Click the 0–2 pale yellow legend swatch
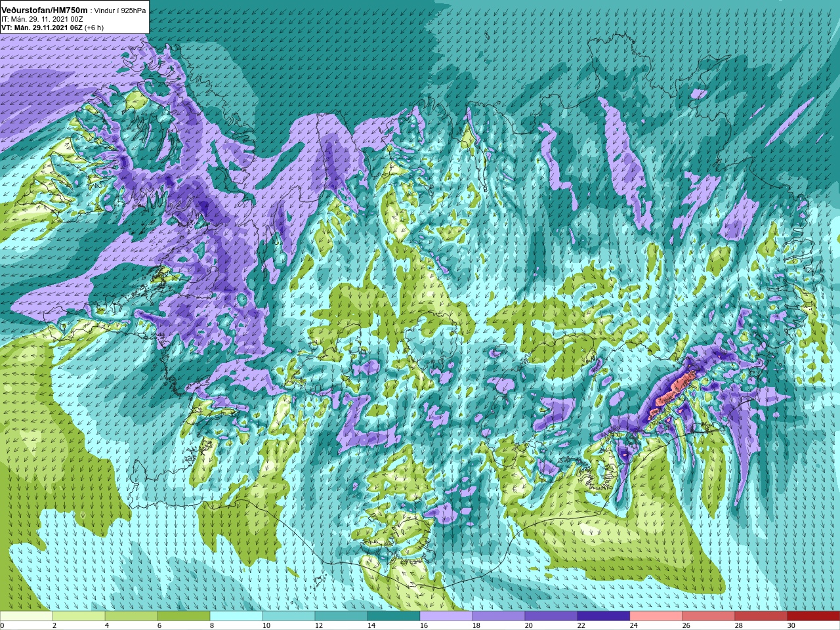840x630 pixels. click(x=26, y=616)
